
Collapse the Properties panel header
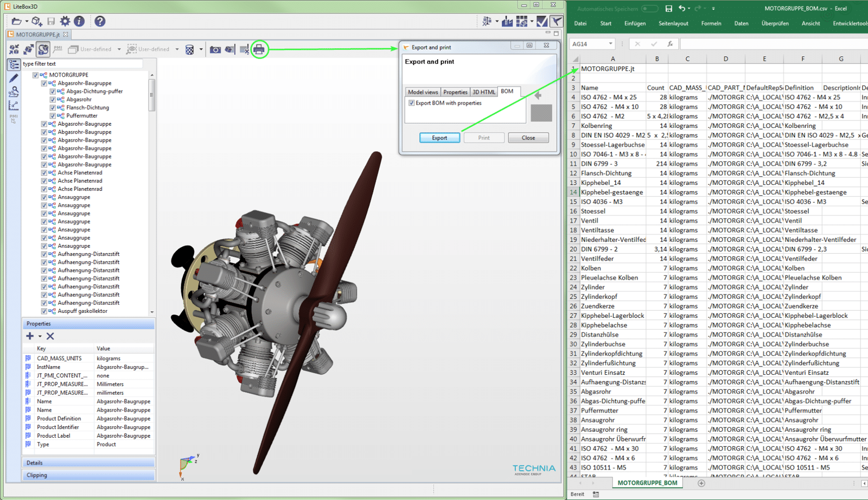[x=88, y=324]
